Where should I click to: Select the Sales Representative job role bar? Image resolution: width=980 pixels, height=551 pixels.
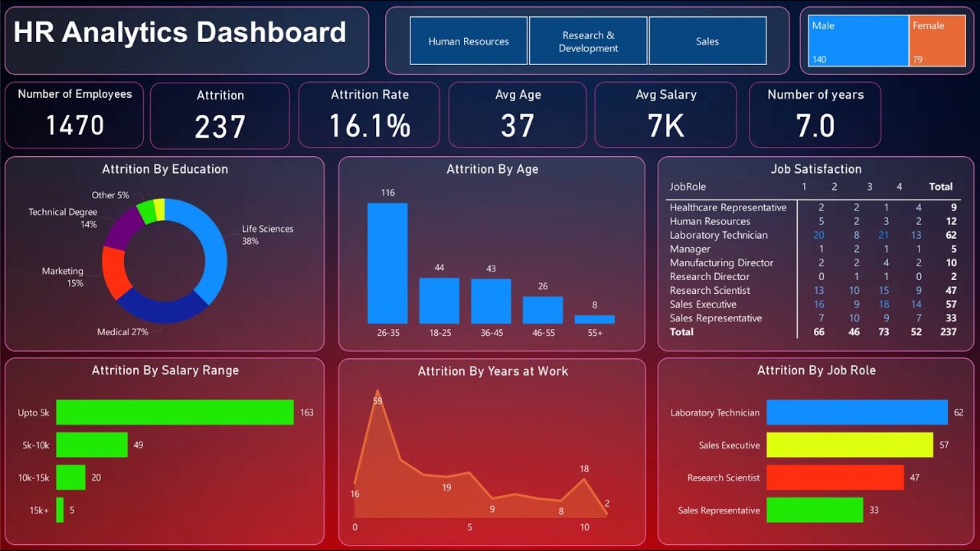(x=815, y=510)
